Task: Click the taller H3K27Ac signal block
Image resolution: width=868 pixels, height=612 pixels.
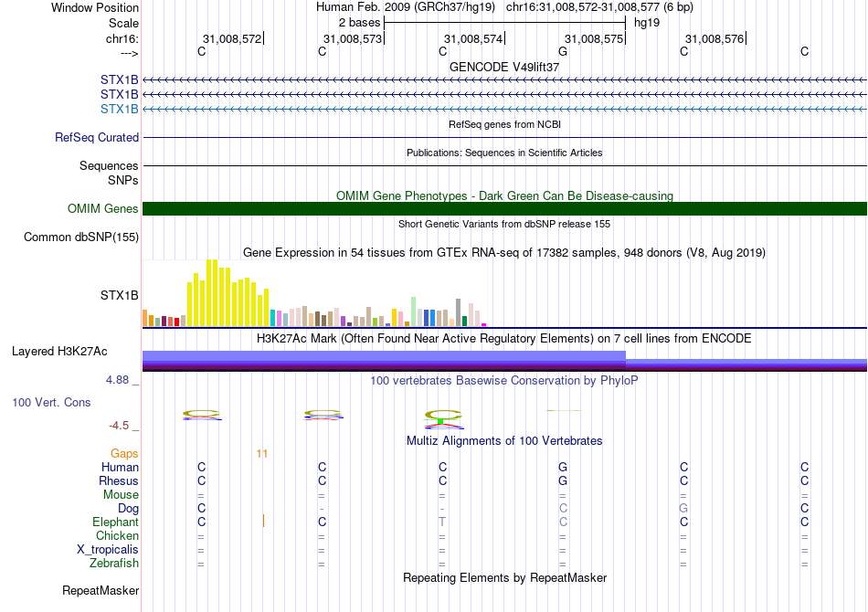Action: (384, 360)
